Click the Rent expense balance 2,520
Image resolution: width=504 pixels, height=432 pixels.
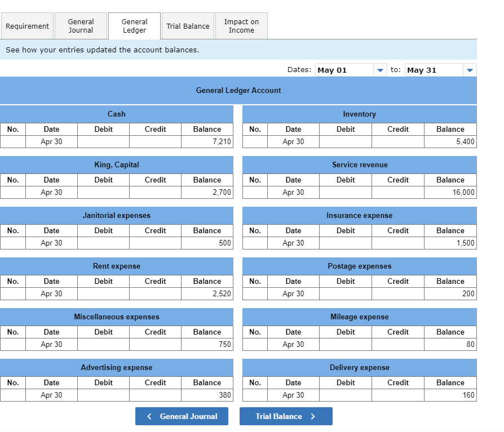(207, 294)
